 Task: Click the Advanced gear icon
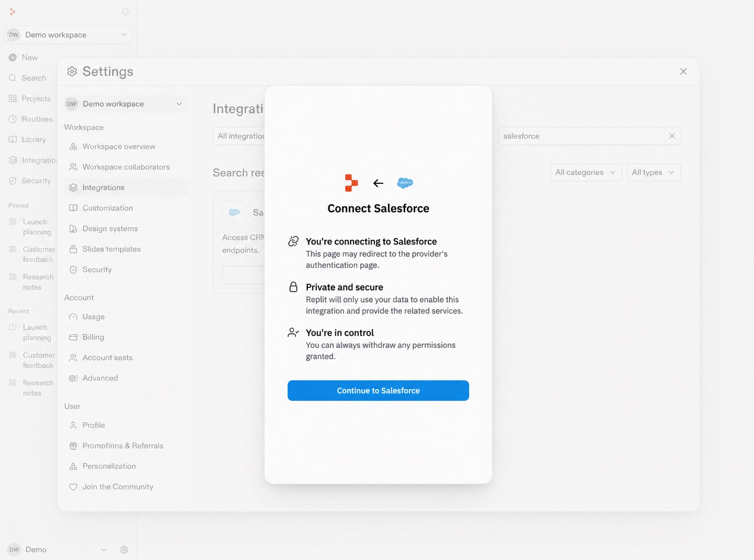click(x=73, y=378)
